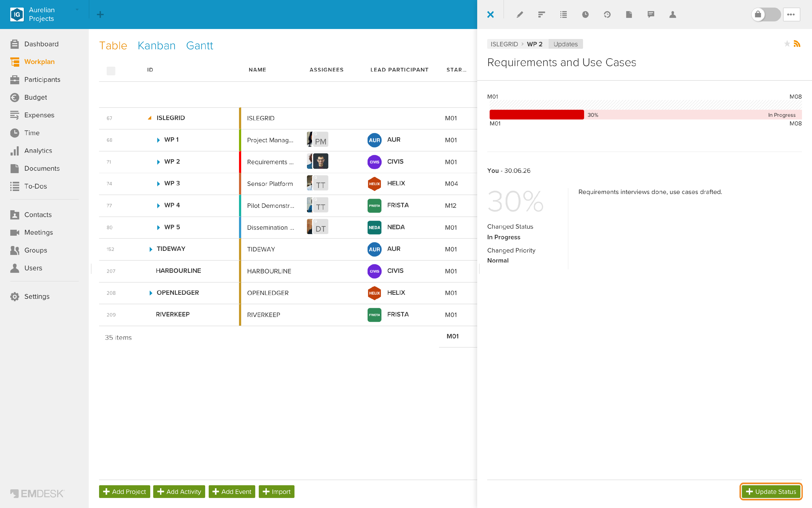
Task: Open Analytics in the sidebar
Action: point(38,151)
